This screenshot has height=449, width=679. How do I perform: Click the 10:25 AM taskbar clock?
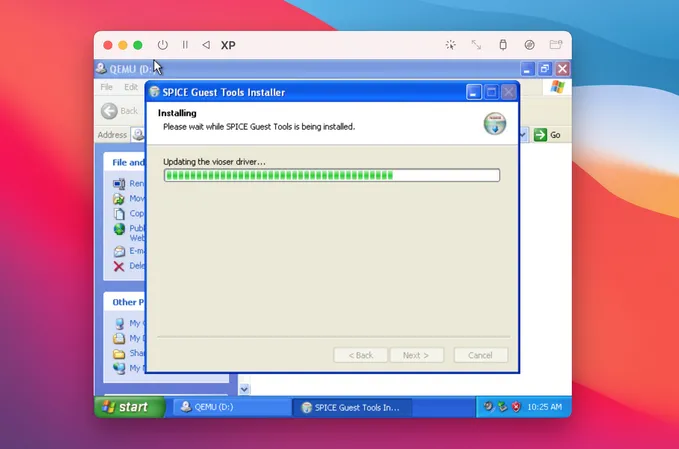544,407
